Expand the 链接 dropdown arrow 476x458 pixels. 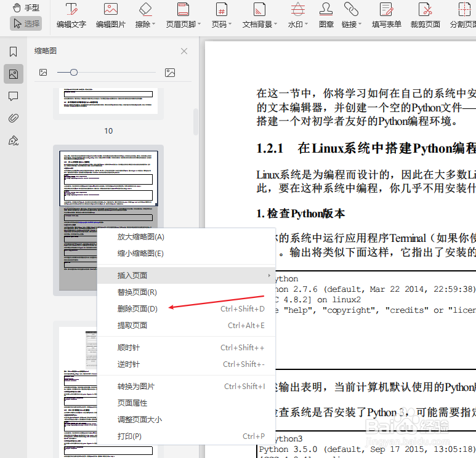coord(360,23)
